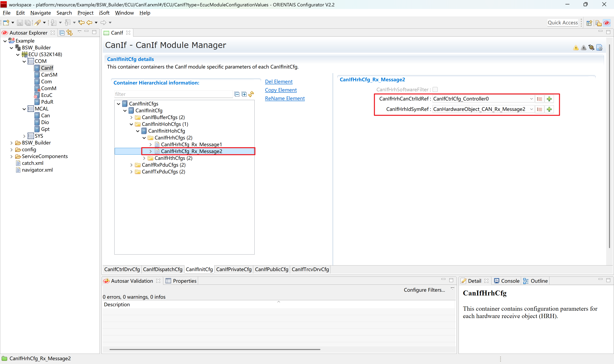Open the CanIfHrhIdSymRef dropdown

(531, 109)
